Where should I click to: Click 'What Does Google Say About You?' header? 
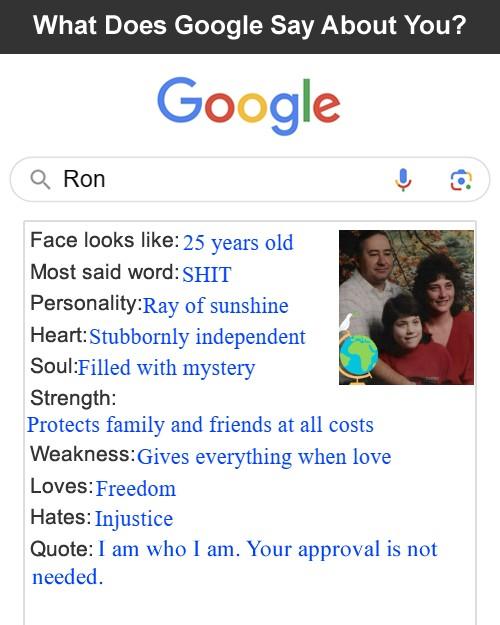click(250, 26)
